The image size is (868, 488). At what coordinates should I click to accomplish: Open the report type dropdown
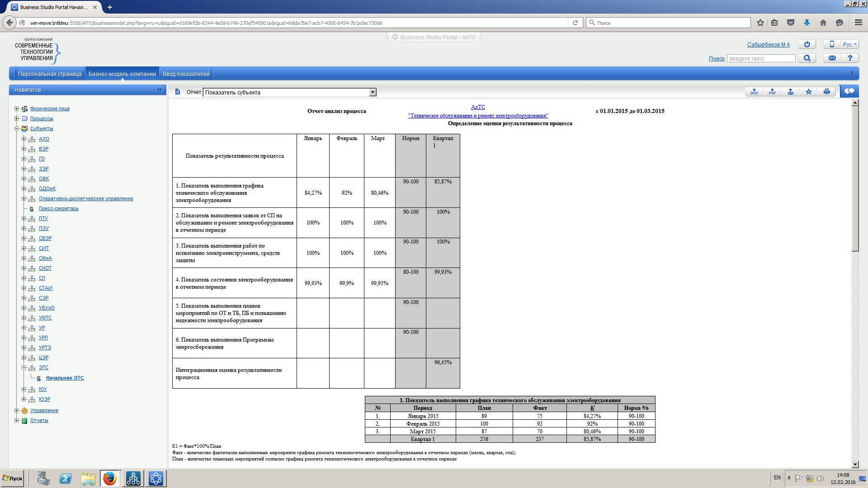click(373, 92)
